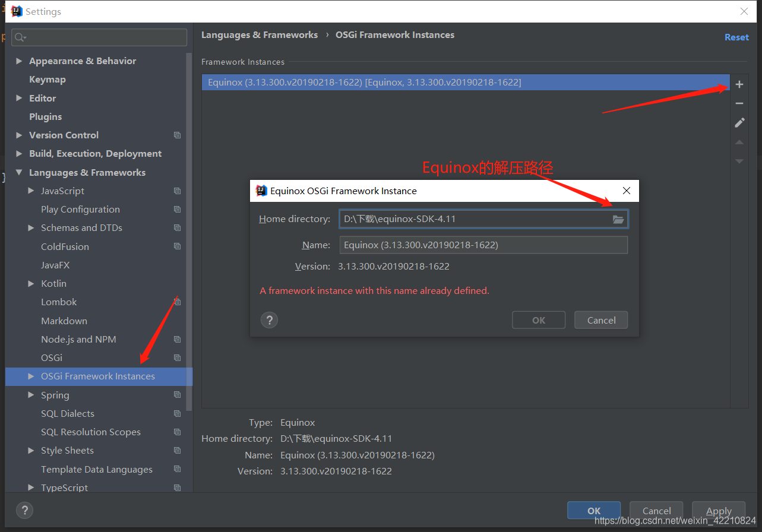
Task: Select OSGi Framework Instances entry
Action: click(98, 376)
